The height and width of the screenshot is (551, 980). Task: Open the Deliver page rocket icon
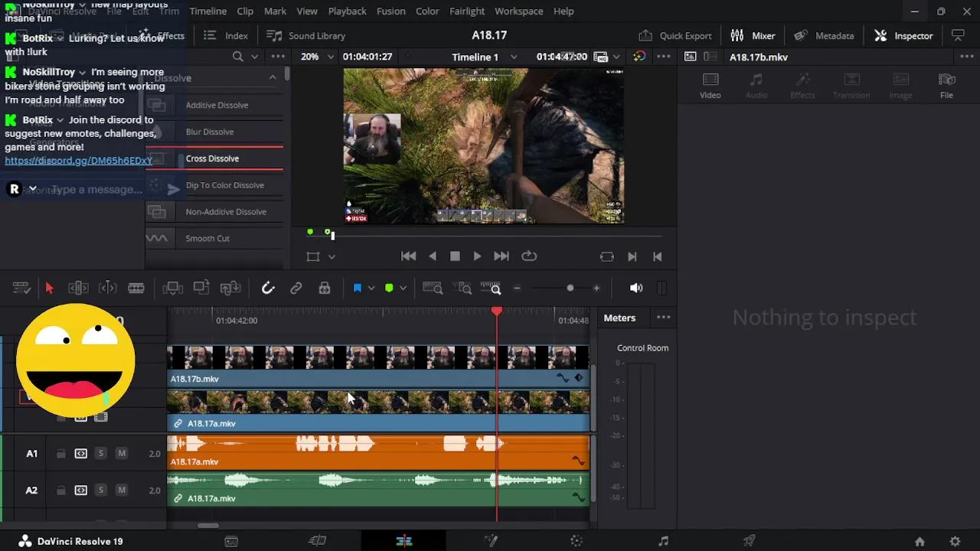coord(750,541)
